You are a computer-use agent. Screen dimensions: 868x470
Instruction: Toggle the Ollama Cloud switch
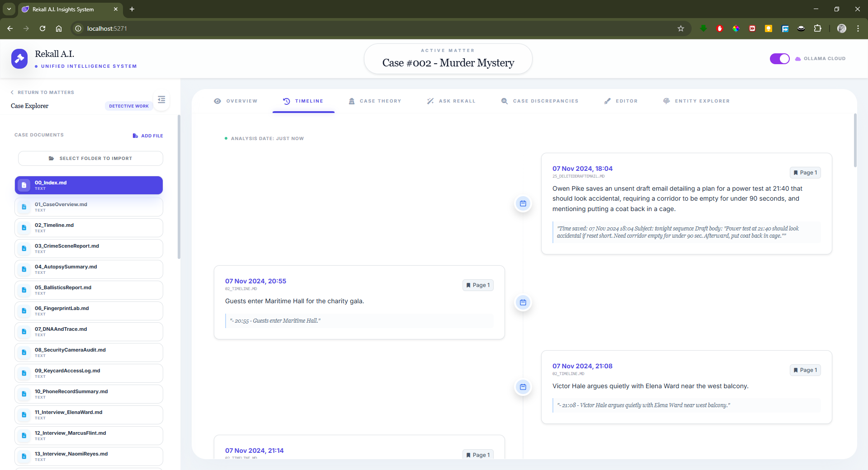click(x=779, y=58)
